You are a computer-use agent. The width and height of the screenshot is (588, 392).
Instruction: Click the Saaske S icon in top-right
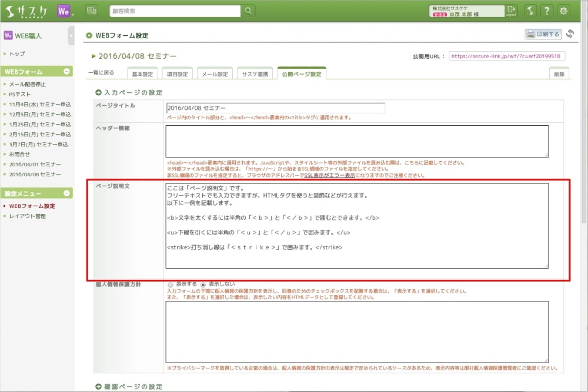[530, 11]
